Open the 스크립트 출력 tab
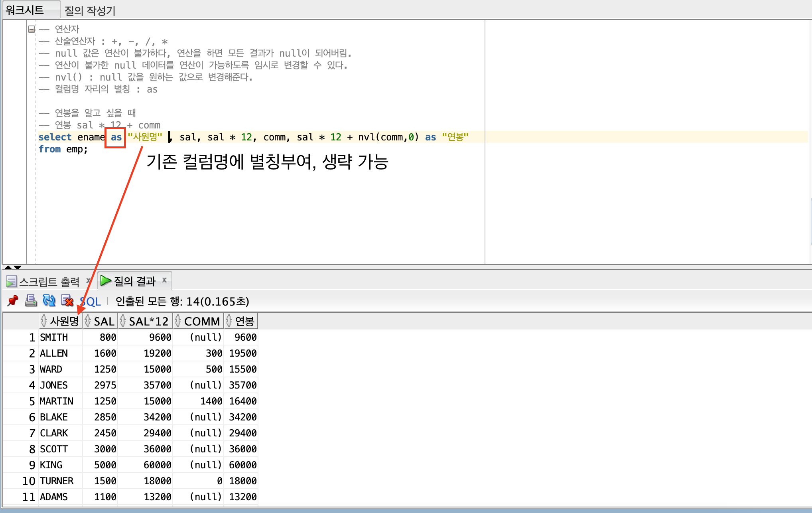Image resolution: width=812 pixels, height=513 pixels. (x=49, y=282)
